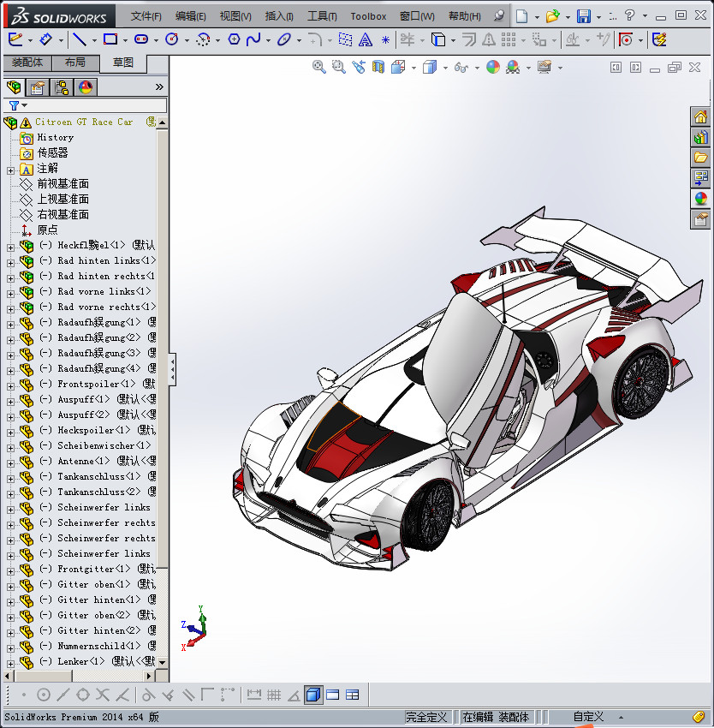Open the 工具(T) menu
The image size is (714, 728).
(x=322, y=16)
